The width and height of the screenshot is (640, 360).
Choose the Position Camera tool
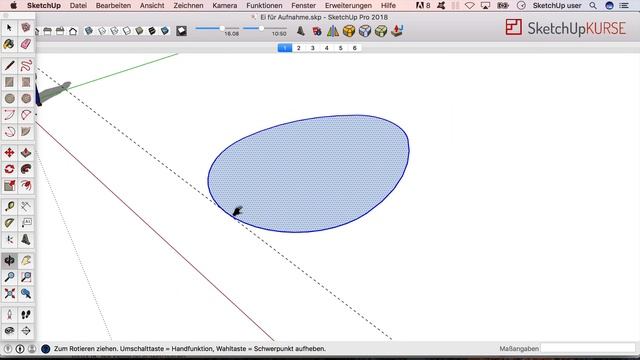[x=9, y=315]
